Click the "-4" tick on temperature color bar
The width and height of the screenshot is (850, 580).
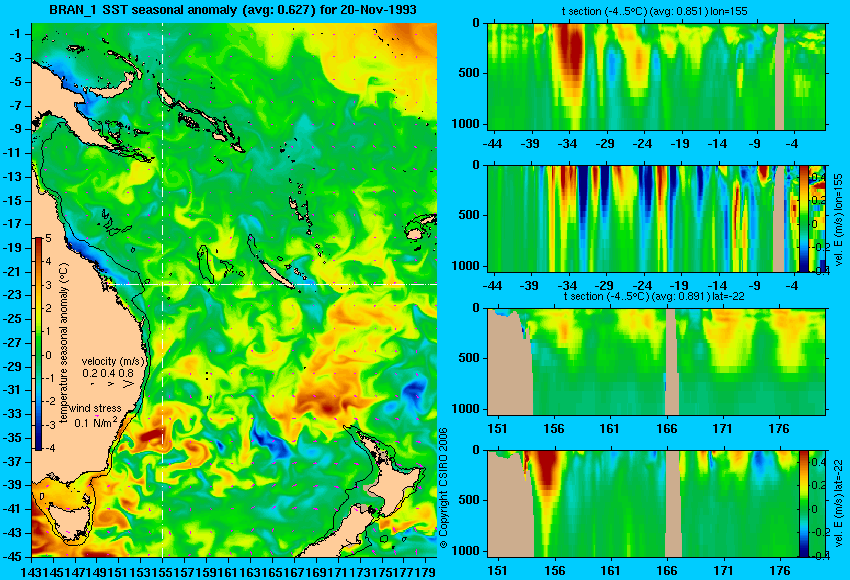coord(48,448)
